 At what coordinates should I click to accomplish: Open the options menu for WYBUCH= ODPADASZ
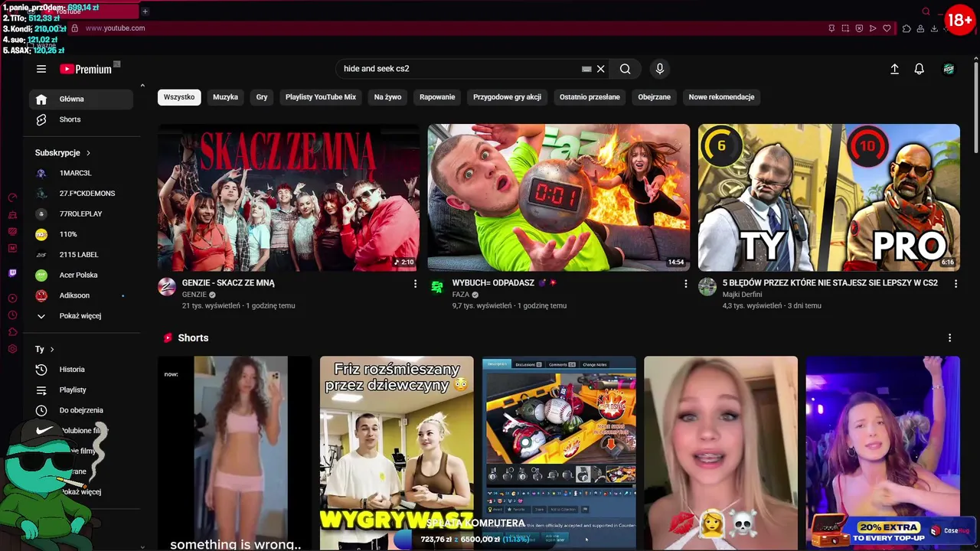click(686, 283)
